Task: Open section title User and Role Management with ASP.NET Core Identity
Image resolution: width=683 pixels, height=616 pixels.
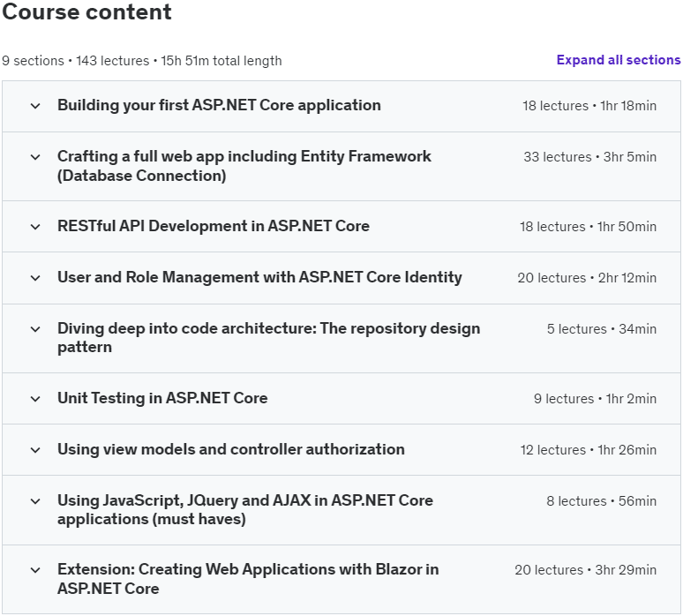Action: (x=259, y=277)
